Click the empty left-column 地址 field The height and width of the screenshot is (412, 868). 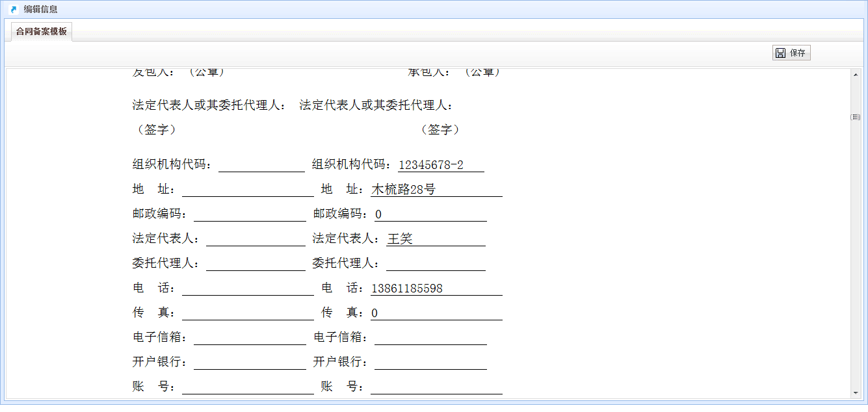pyautogui.click(x=248, y=190)
